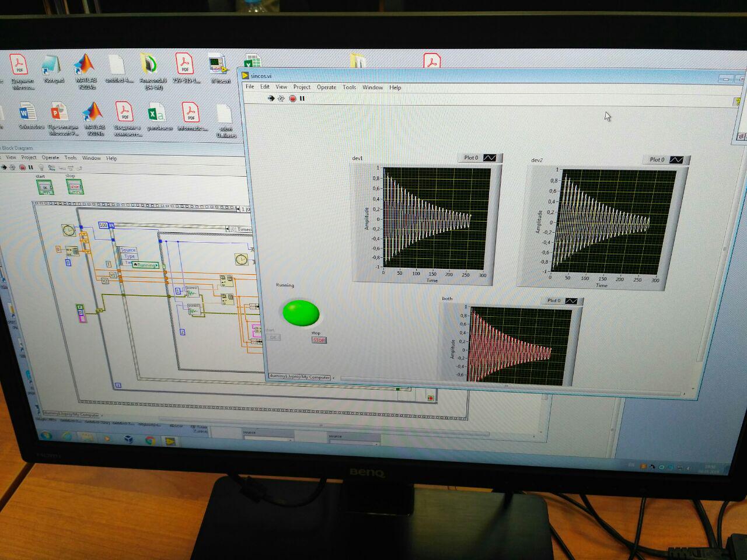This screenshot has width=747, height=560.
Task: Open the View menu in Block Diagram window
Action: [x=11, y=157]
